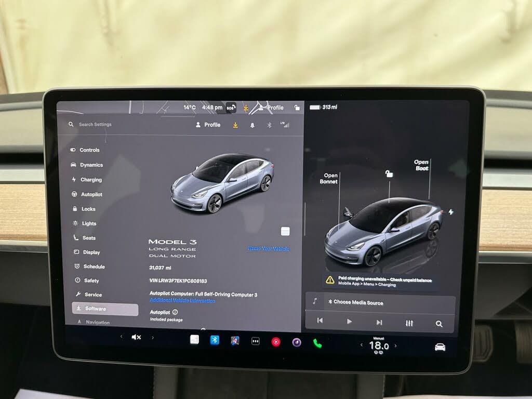The width and height of the screenshot is (532, 399).
Task: Tap Open Boot on car view
Action: pyautogui.click(x=421, y=165)
